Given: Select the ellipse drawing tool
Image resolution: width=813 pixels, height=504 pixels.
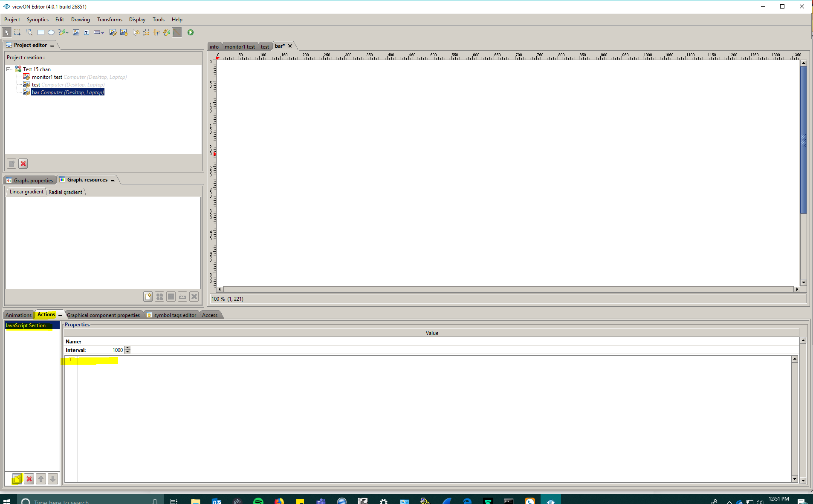Looking at the screenshot, I should click(x=51, y=32).
